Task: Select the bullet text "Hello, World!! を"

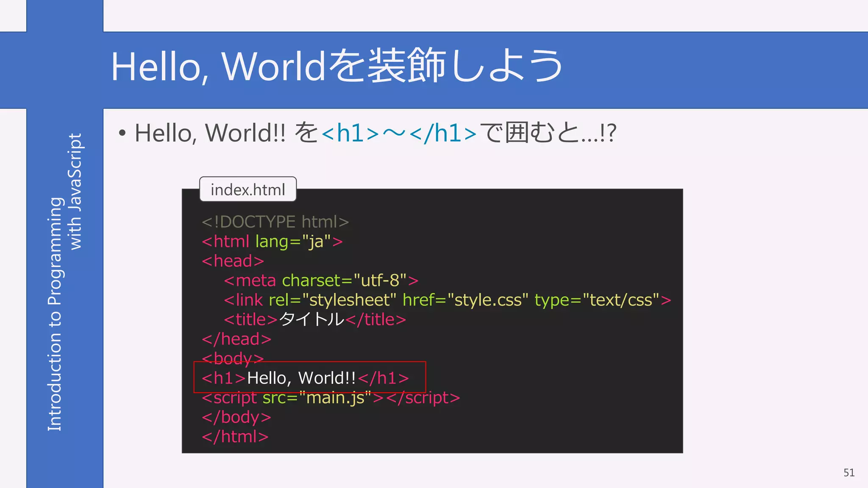Action: point(226,133)
